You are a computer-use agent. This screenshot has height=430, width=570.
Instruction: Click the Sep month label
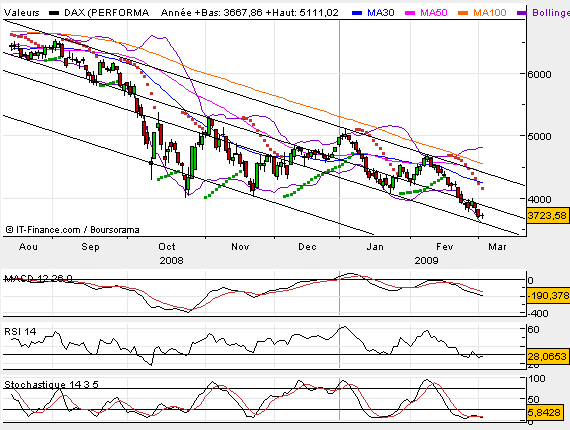[91, 247]
